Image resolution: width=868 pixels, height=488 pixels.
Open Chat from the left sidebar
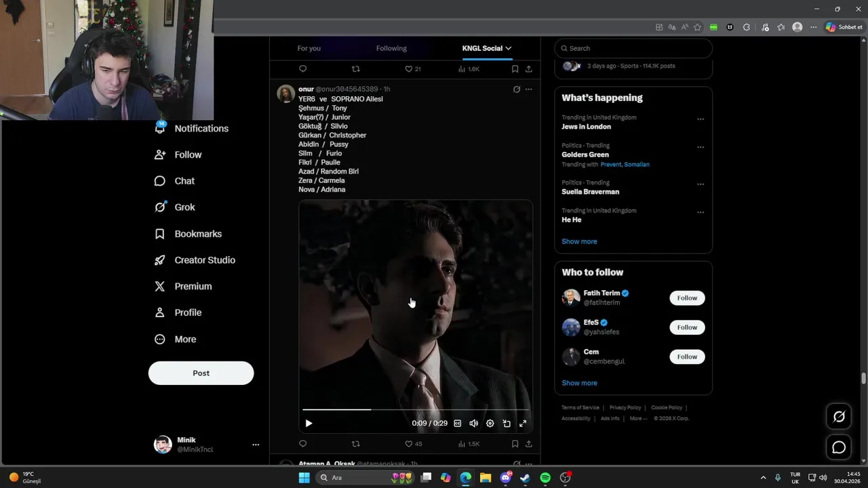175,181
